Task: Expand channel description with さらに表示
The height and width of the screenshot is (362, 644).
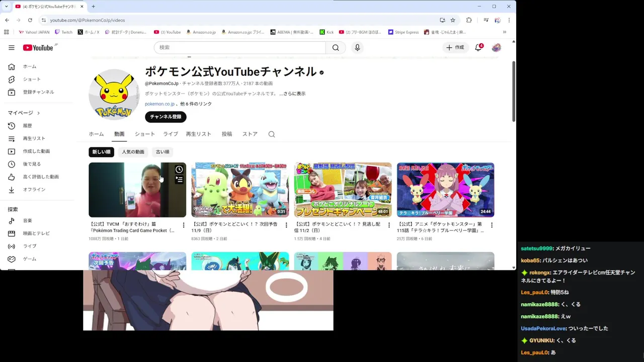Action: (x=292, y=94)
